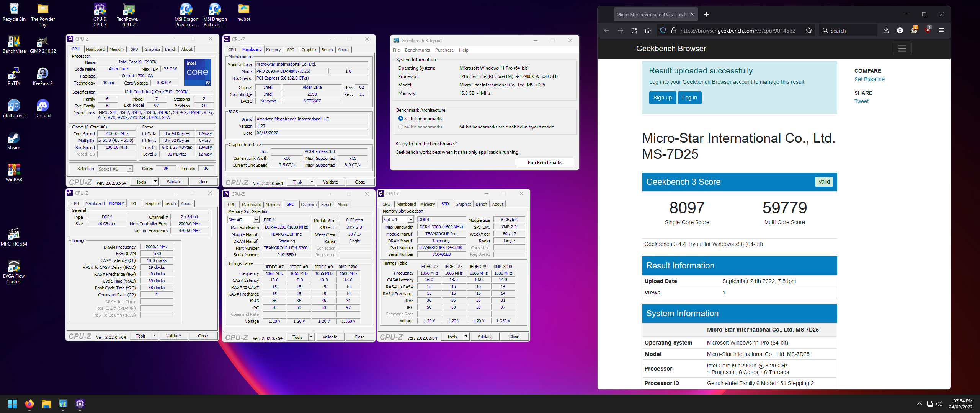Open File menu in Geekbench 3
Image resolution: width=980 pixels, height=413 pixels.
click(x=396, y=50)
